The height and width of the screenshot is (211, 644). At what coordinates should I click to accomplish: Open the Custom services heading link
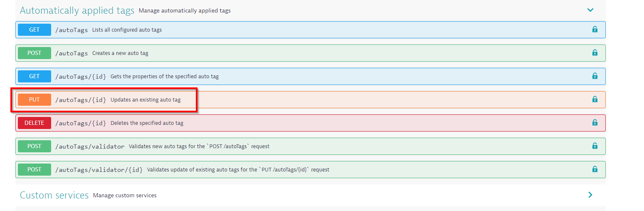pos(54,195)
